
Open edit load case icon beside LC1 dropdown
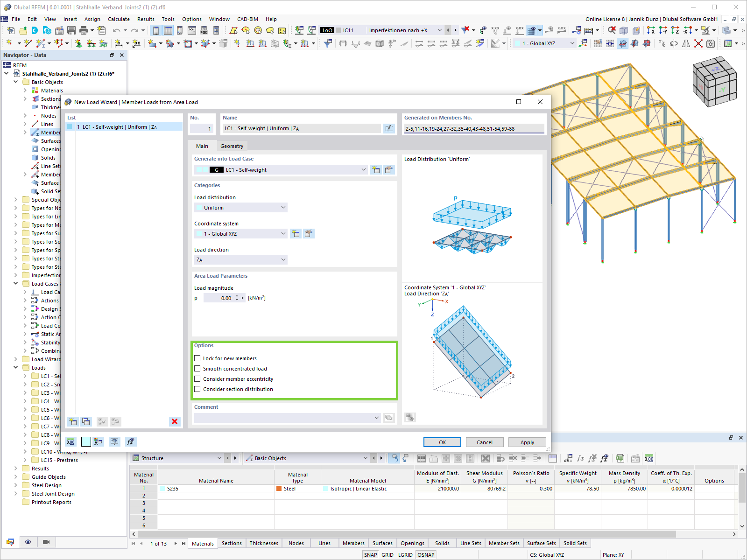click(388, 170)
